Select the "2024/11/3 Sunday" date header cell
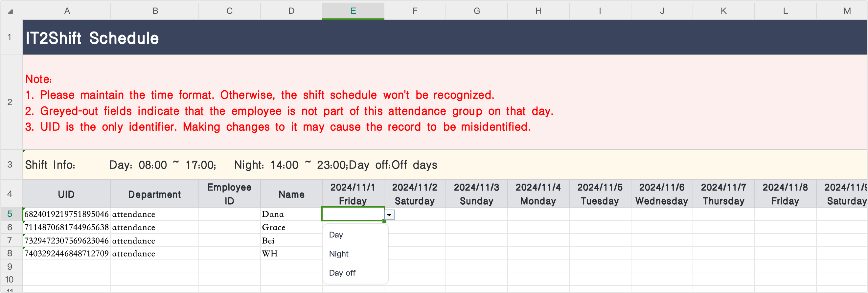The height and width of the screenshot is (293, 868). coord(476,194)
